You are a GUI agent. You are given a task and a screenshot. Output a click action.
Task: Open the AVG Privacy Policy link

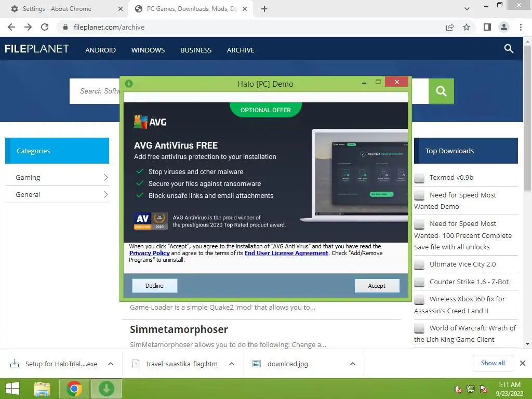[149, 253]
